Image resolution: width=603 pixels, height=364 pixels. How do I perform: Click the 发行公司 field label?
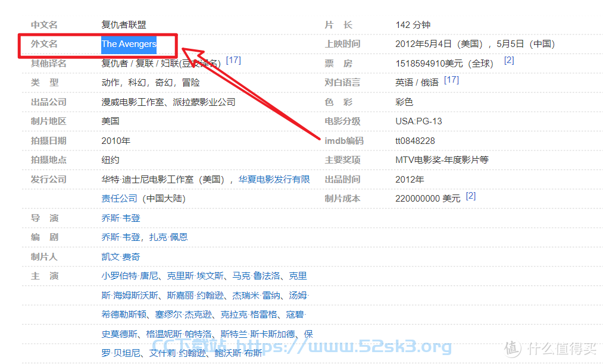point(48,180)
